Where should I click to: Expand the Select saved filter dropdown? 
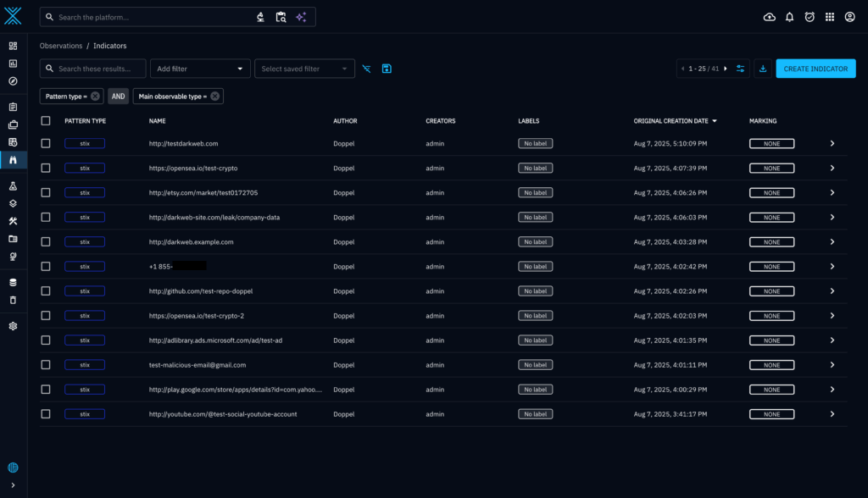(x=305, y=69)
